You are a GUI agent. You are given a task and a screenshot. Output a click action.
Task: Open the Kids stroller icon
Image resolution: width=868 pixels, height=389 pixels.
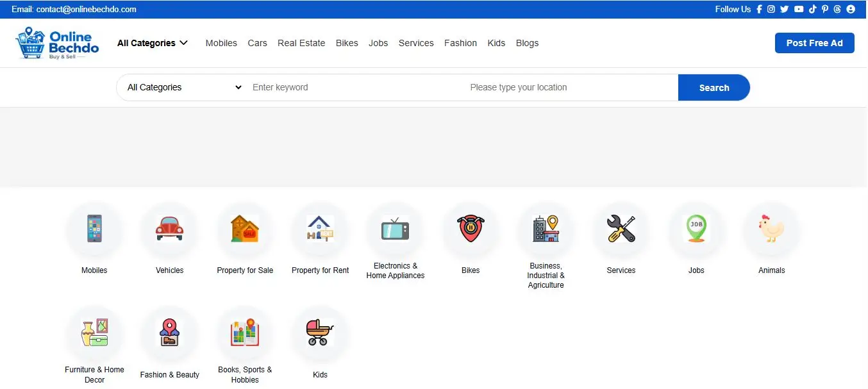click(x=320, y=333)
